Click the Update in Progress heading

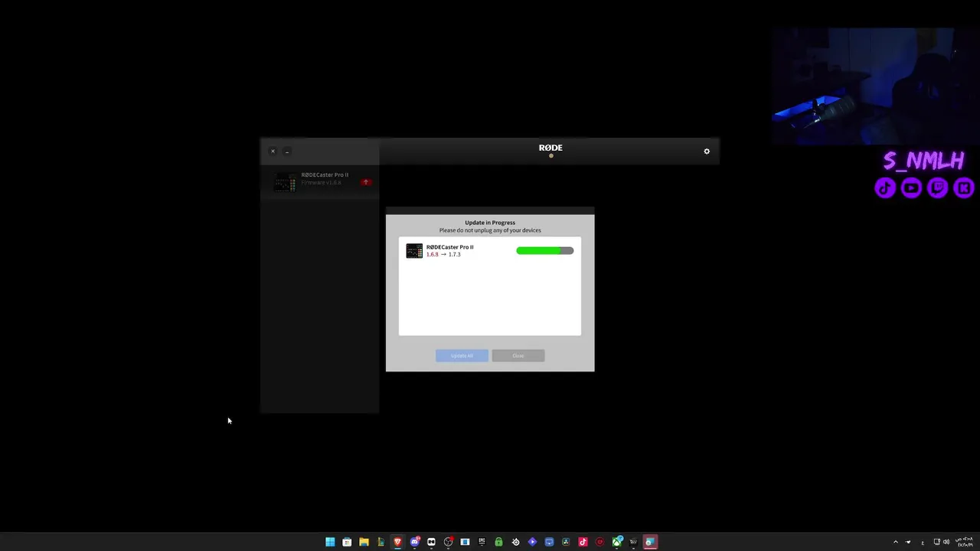click(490, 223)
